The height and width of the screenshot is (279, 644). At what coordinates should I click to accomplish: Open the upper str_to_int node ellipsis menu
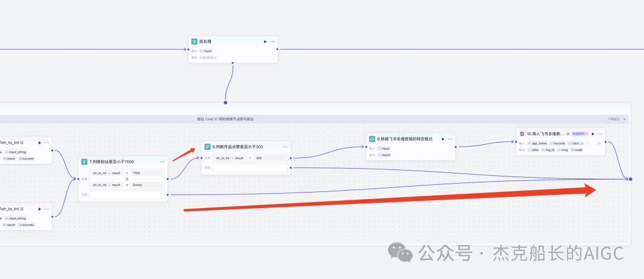[47, 142]
